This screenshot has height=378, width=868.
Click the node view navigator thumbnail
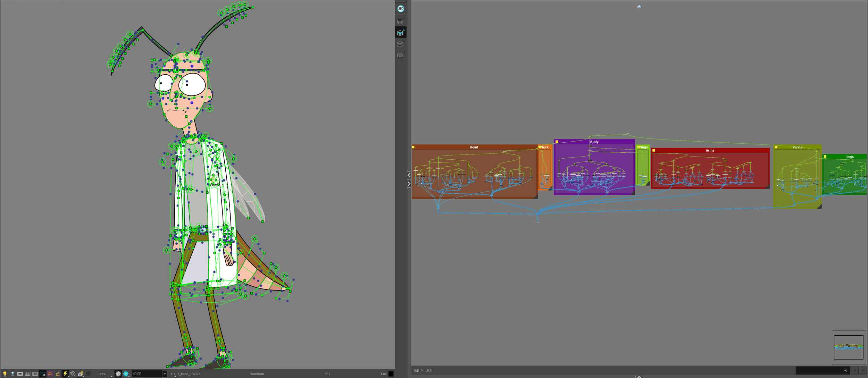point(849,347)
